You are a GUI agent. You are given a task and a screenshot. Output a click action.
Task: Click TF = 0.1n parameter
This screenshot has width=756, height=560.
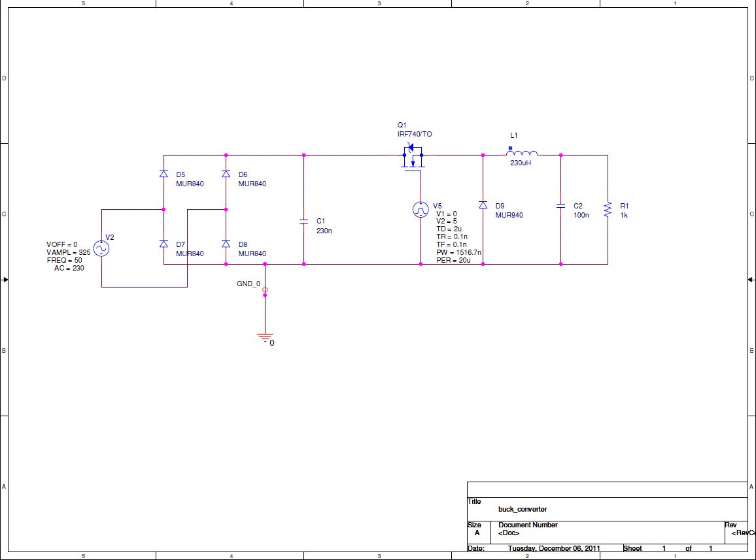451,245
